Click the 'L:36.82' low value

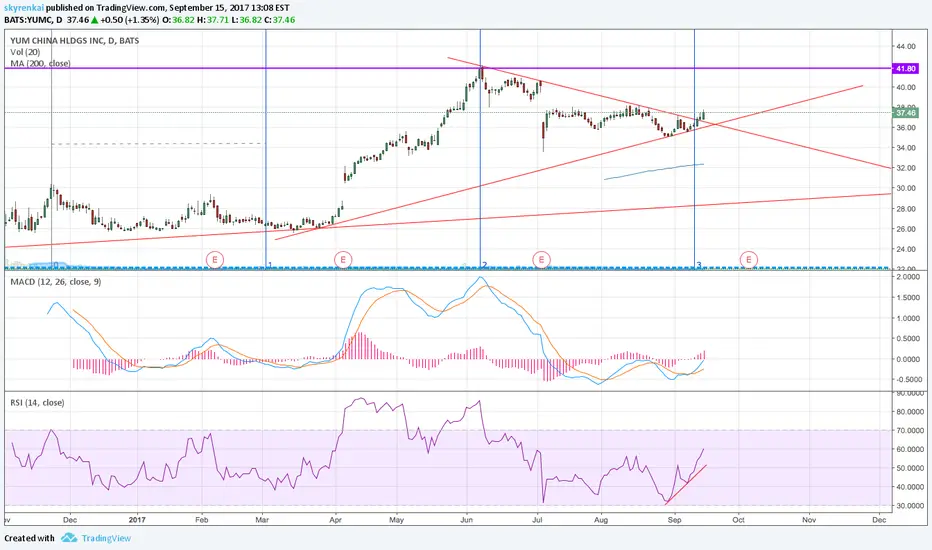[x=245, y=20]
